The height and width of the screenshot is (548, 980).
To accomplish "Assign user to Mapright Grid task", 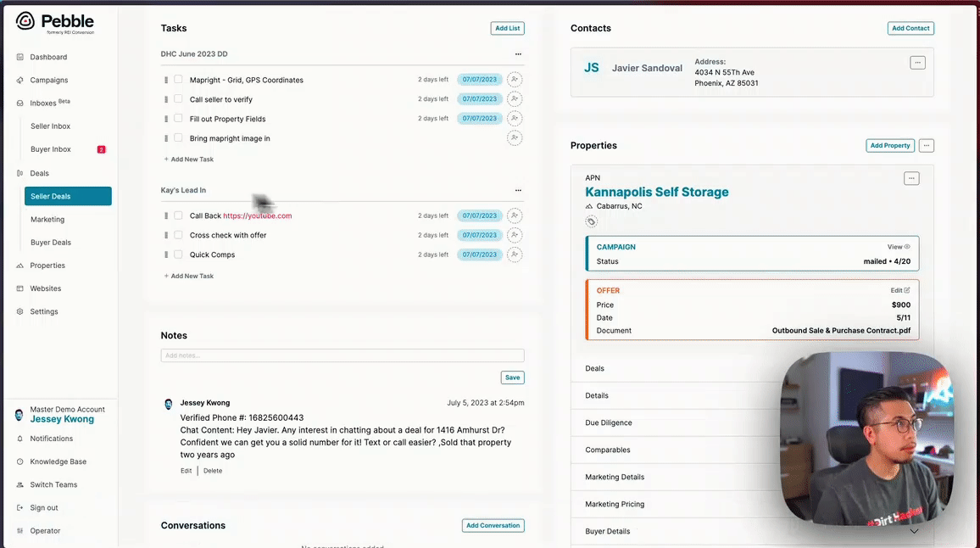I will 515,80.
